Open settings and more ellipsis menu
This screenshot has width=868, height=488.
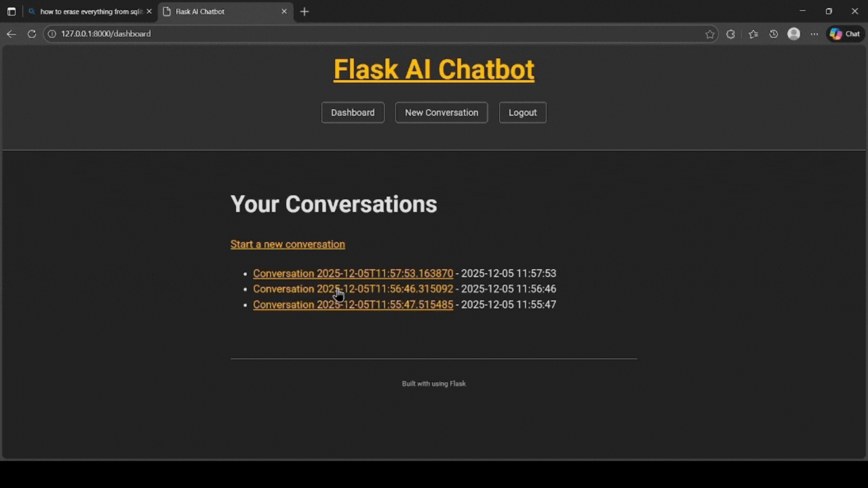pos(814,34)
